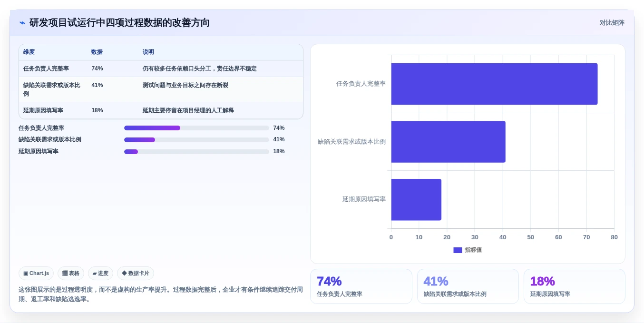The height and width of the screenshot is (323, 644).
Task: Click the 说明 column header
Action: [148, 52]
